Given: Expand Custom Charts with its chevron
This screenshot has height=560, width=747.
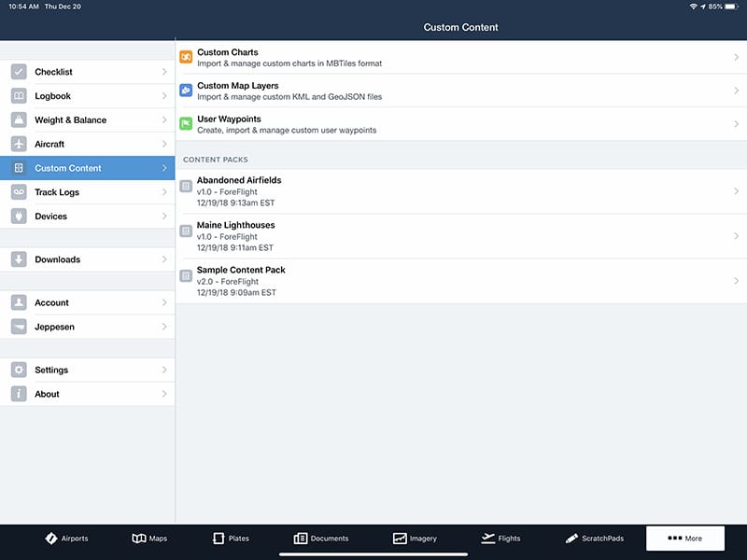Looking at the screenshot, I should [x=737, y=57].
